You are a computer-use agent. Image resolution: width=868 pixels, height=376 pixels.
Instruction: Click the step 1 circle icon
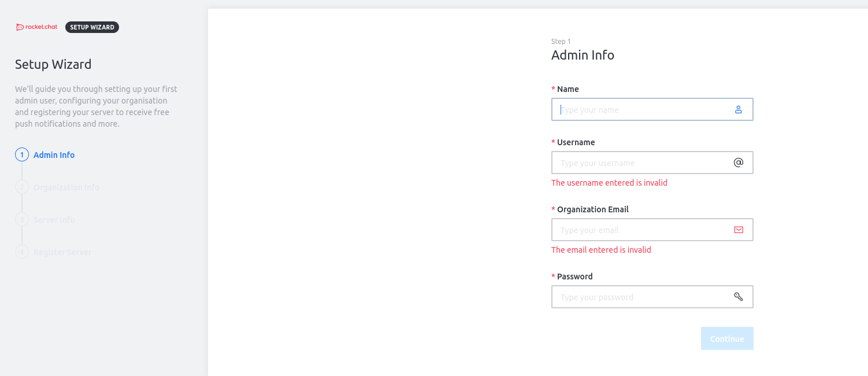tap(22, 155)
